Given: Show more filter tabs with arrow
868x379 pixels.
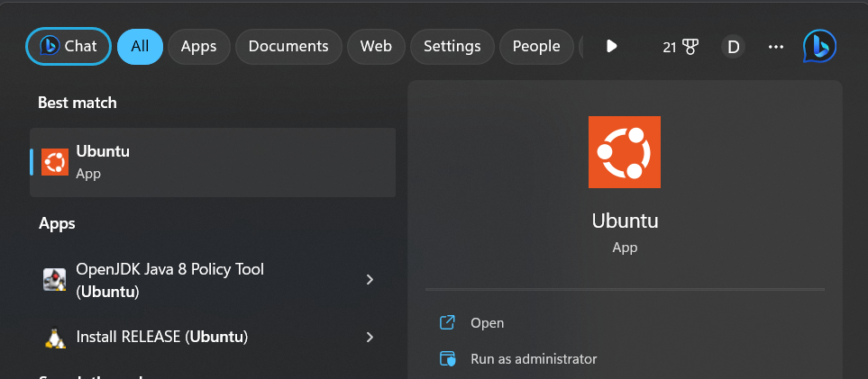Looking at the screenshot, I should (611, 47).
